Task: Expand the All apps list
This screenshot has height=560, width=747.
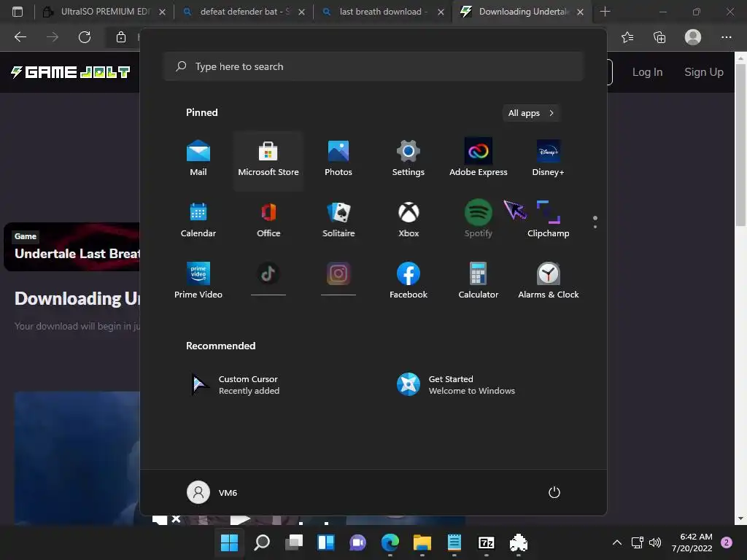Action: (x=531, y=113)
